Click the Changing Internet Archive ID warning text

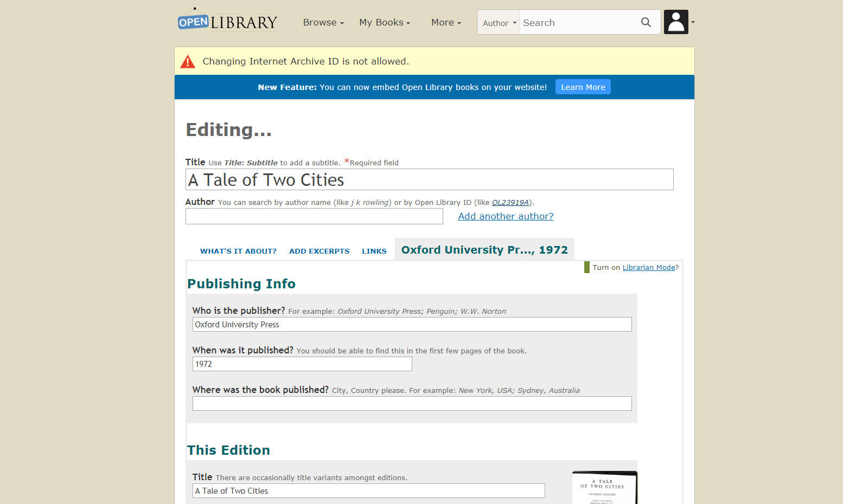coord(306,61)
